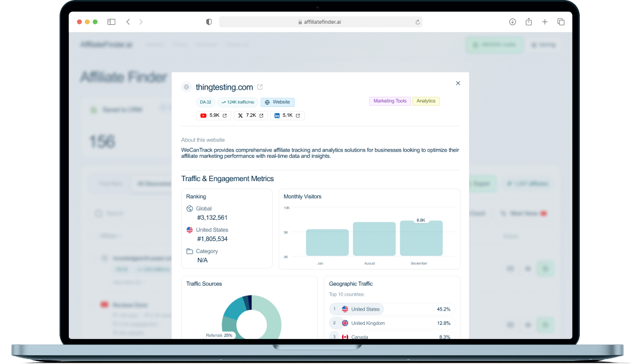Screen dimensions: 641x364
Task: Open the X 7.2K profile link
Action: (251, 116)
